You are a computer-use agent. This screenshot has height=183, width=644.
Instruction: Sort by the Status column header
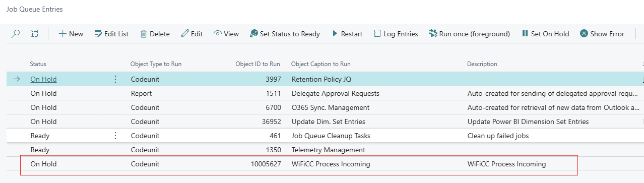[x=38, y=64]
